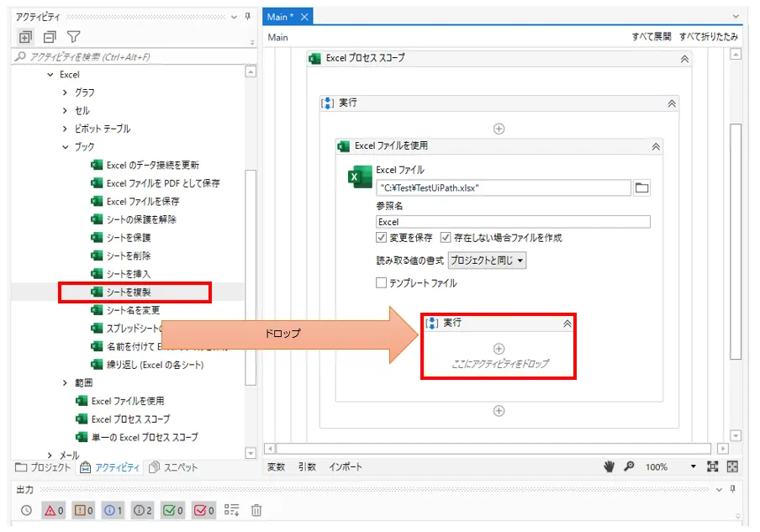Click the expand all activities icon
The image size is (760, 532).
25,37
